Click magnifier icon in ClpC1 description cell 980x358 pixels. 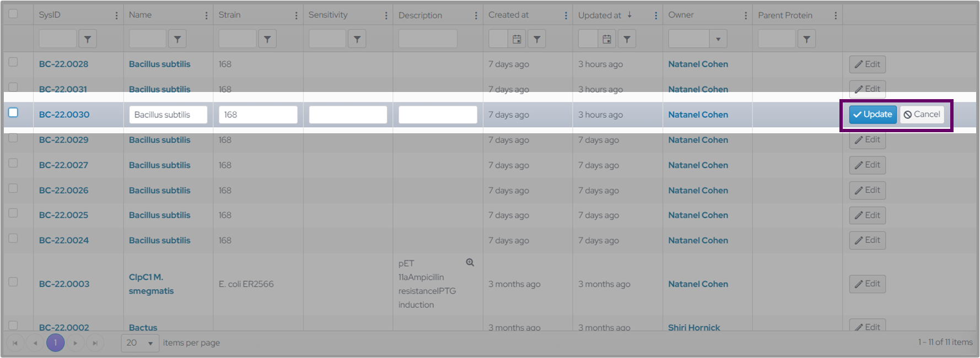pyautogui.click(x=470, y=263)
